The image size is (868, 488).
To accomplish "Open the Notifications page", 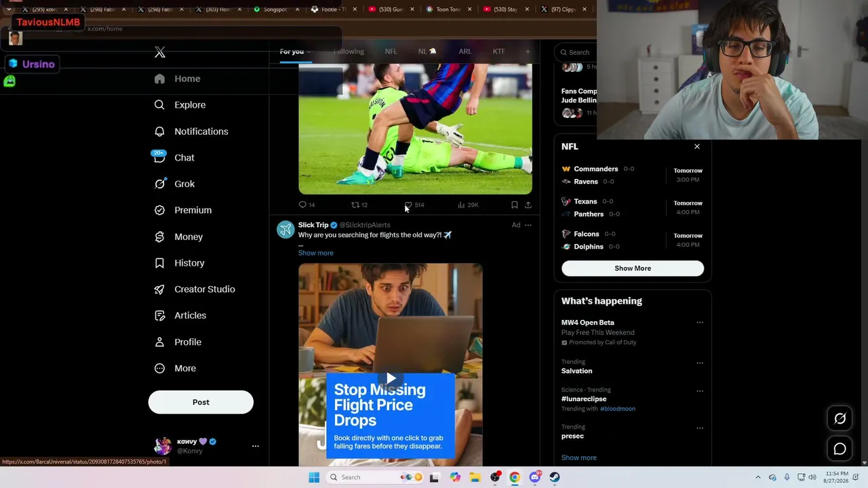I will 191,131.
